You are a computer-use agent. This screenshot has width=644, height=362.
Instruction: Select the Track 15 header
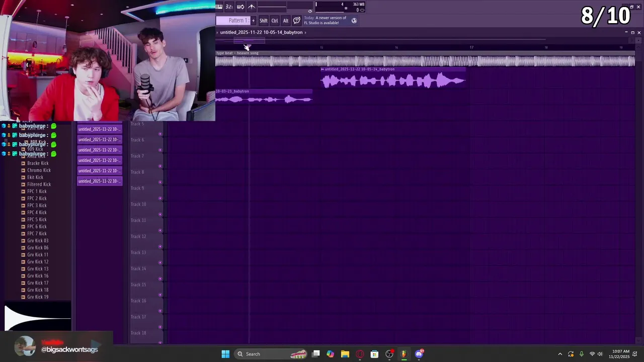146,289
